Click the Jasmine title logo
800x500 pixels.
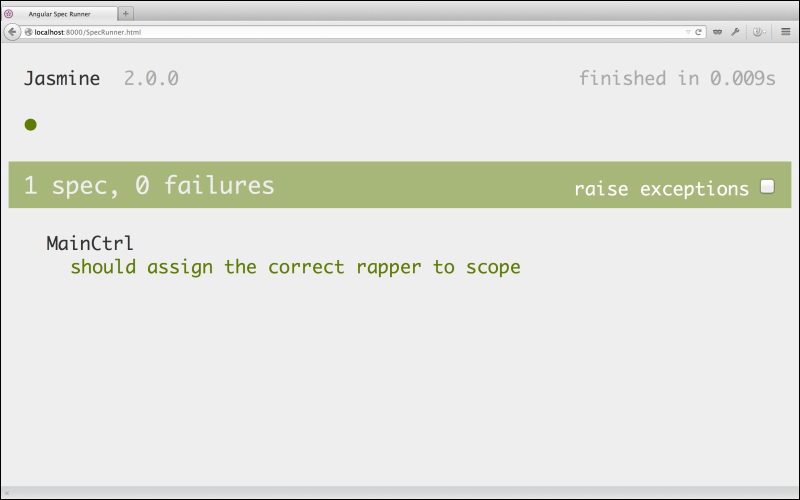pyautogui.click(x=62, y=79)
